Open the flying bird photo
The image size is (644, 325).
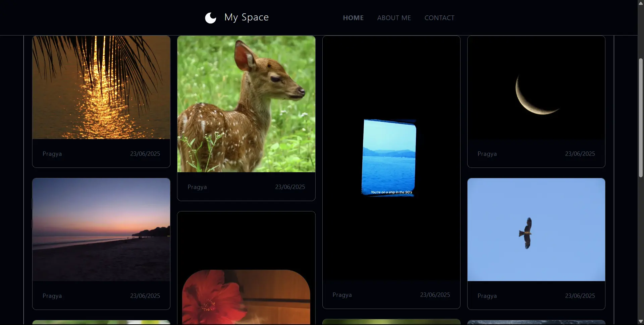point(536,230)
